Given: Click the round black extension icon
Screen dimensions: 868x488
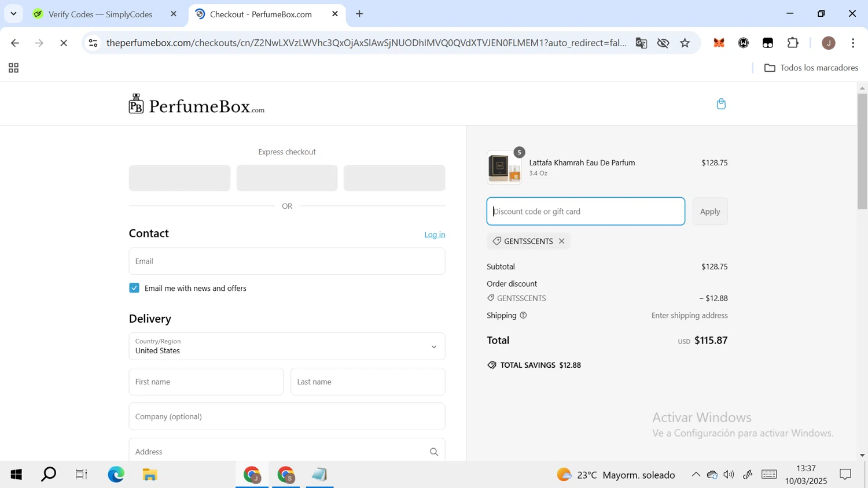Looking at the screenshot, I should [744, 43].
